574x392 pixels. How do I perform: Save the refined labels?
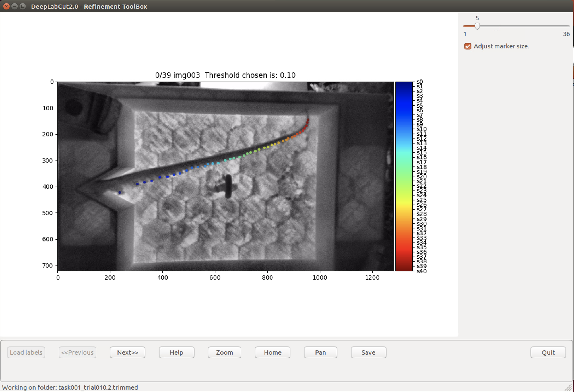(368, 352)
